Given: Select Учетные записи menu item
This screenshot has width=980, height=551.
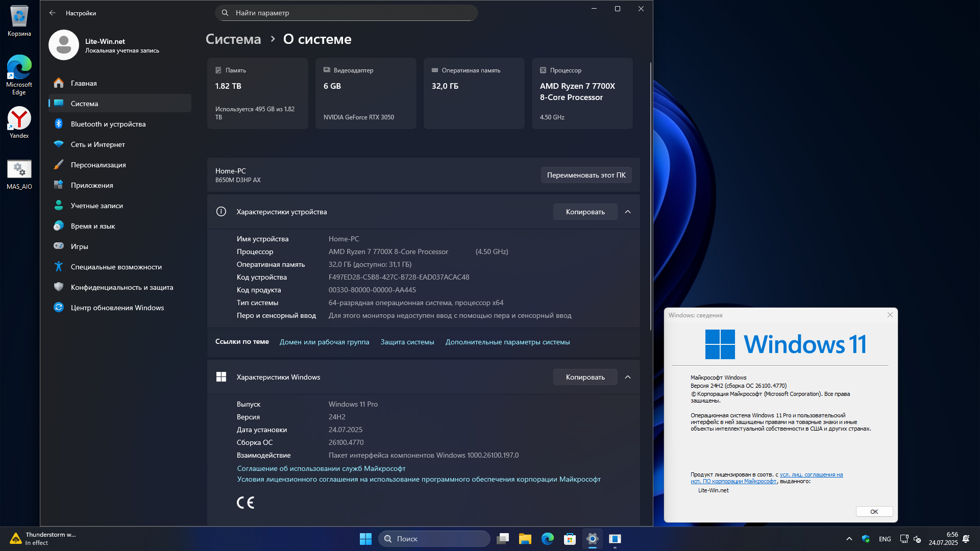Looking at the screenshot, I should (96, 206).
